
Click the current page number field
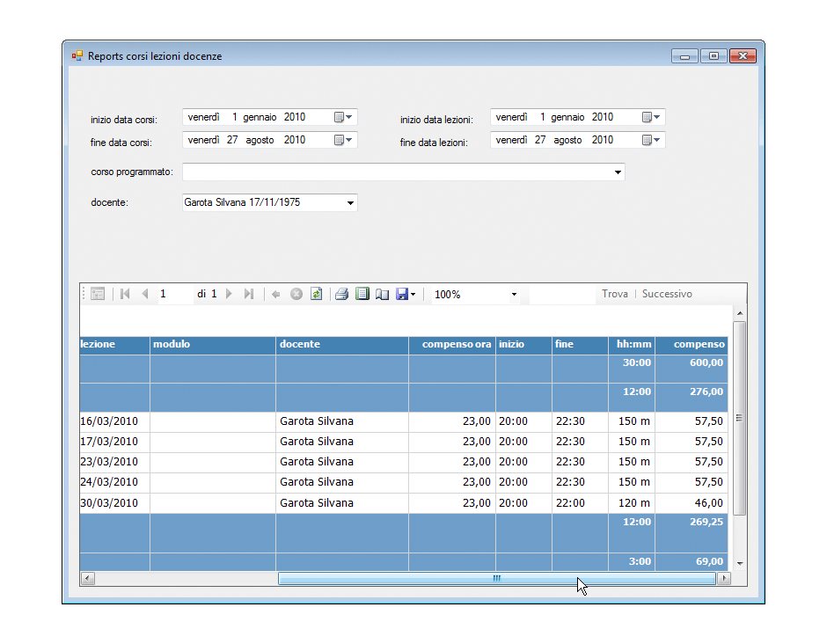click(x=175, y=294)
